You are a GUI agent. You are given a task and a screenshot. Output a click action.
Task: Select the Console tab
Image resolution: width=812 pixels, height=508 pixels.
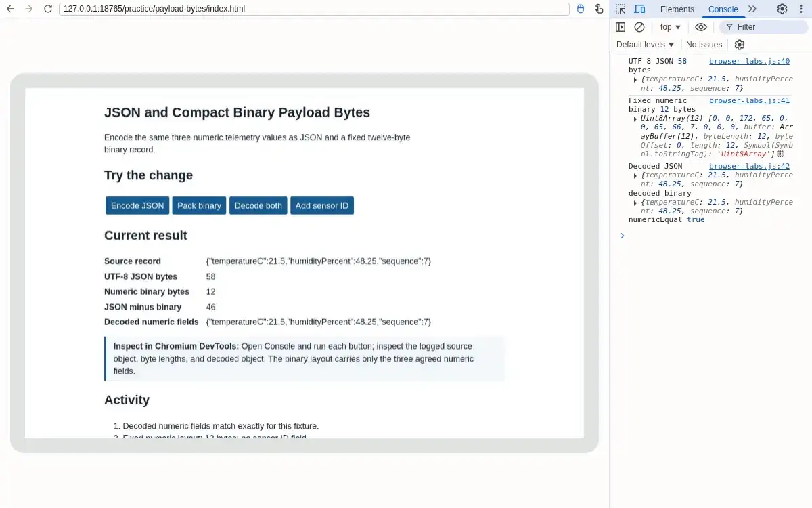723,9
